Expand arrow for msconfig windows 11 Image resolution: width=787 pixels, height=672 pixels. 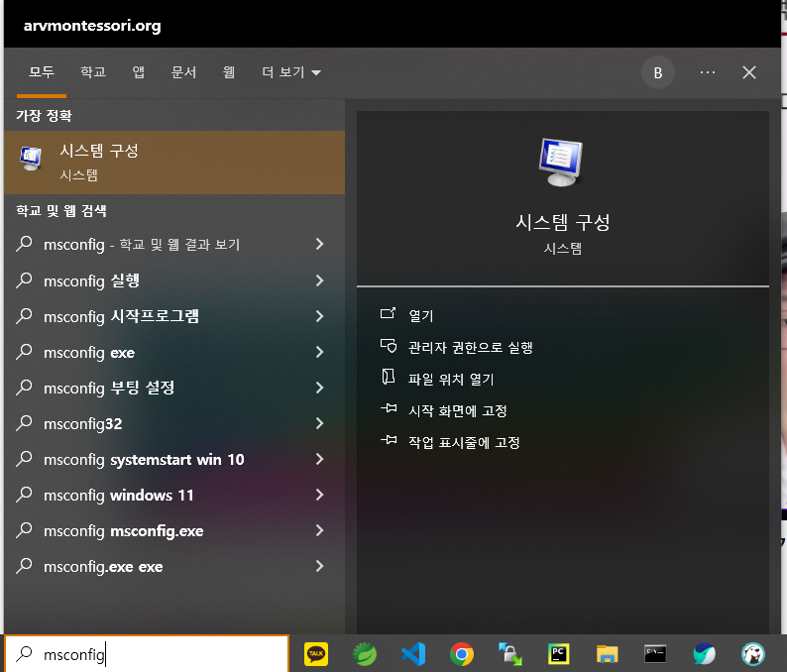(x=319, y=495)
